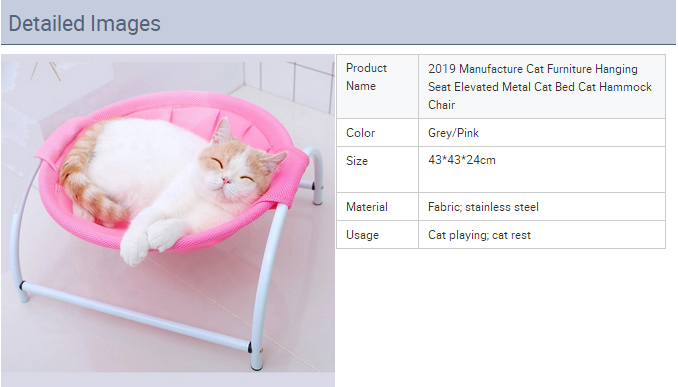Click the 43*43*24cm size value
678x387 pixels.
tap(461, 160)
